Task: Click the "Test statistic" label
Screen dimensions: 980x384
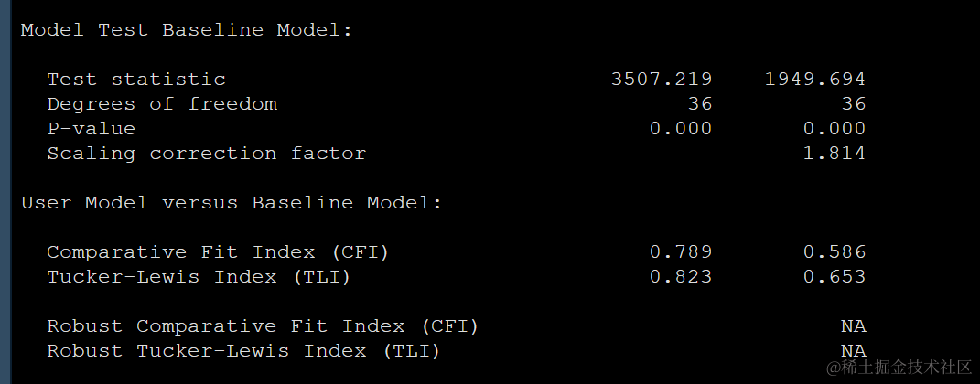Action: 136,80
